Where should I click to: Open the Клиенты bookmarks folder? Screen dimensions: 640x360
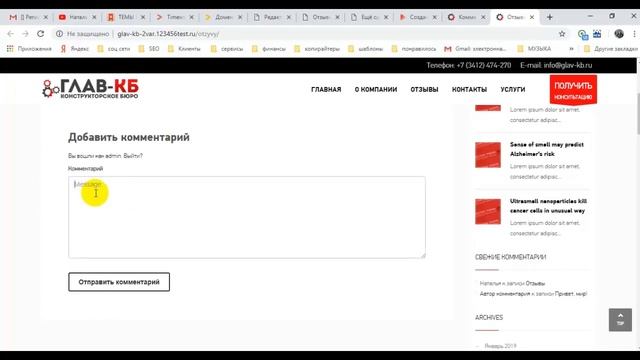click(184, 49)
